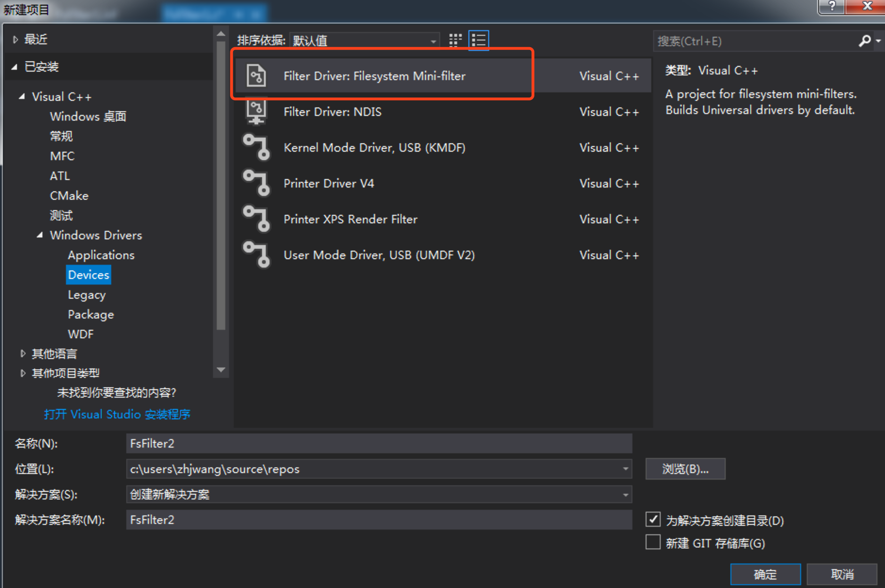
Task: Select the Printer Driver V4 template icon
Action: click(256, 183)
